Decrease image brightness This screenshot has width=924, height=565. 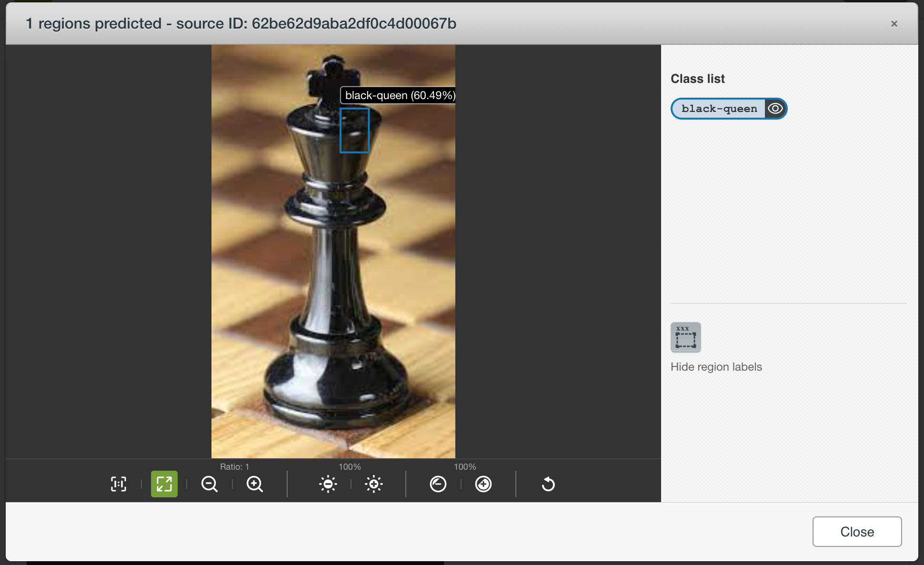[x=328, y=484]
